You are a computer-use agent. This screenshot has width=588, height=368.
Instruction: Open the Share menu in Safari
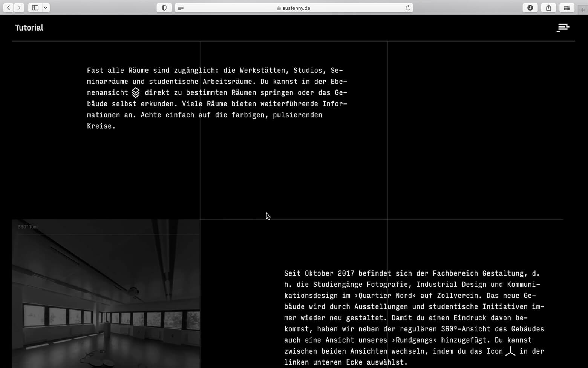coord(548,8)
